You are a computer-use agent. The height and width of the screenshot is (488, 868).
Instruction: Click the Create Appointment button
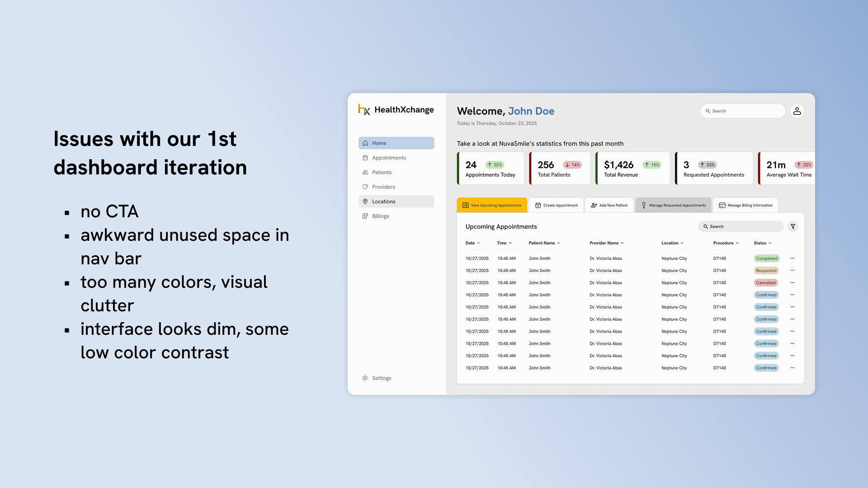click(x=557, y=205)
